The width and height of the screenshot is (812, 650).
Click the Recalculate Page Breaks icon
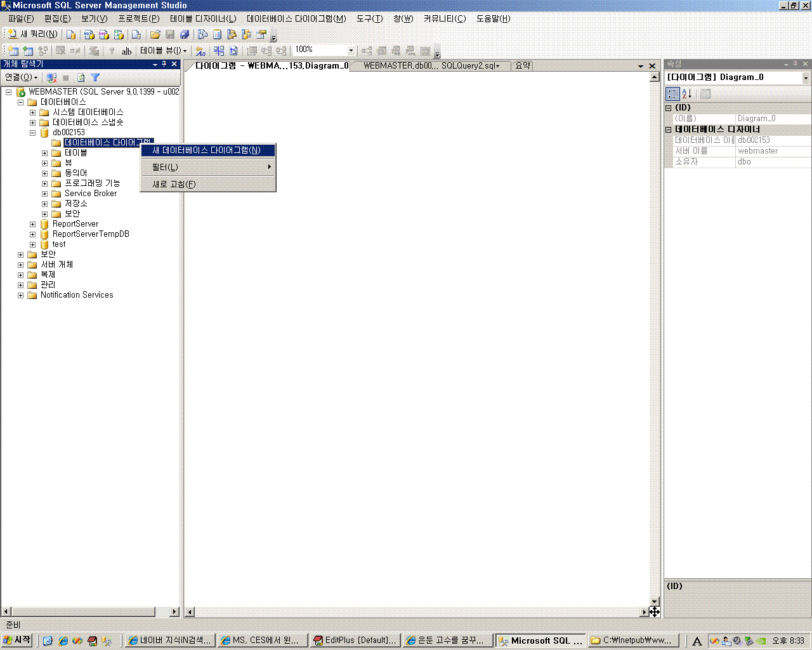[x=233, y=51]
